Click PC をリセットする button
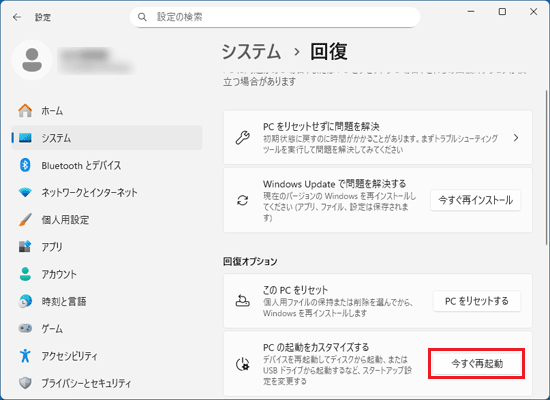 click(x=477, y=301)
